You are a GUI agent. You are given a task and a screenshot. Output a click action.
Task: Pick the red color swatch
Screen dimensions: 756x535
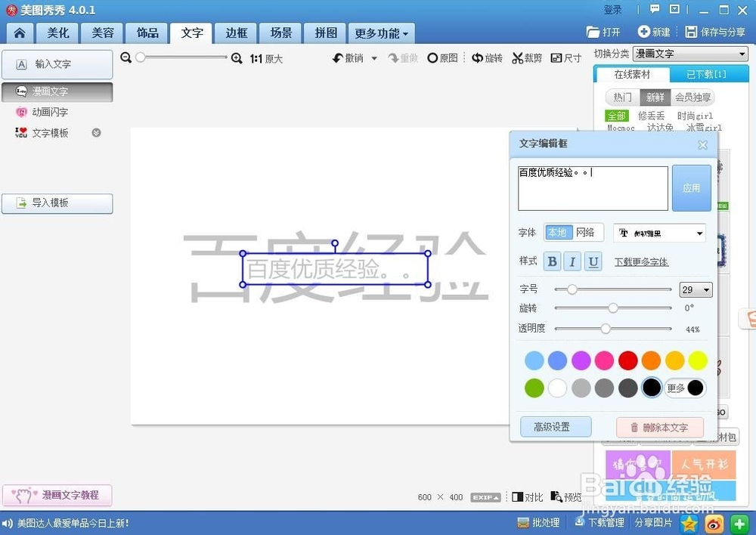pos(627,360)
